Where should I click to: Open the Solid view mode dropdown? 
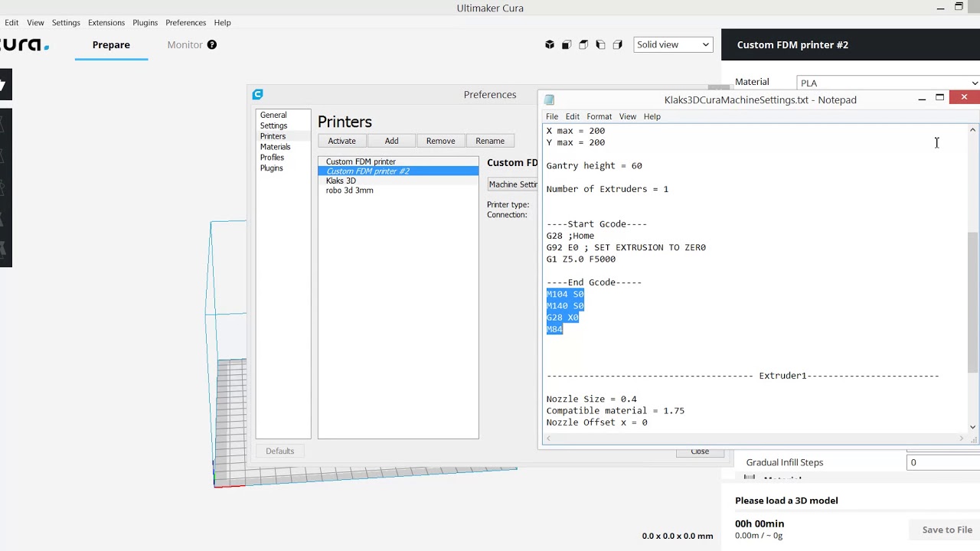click(673, 44)
